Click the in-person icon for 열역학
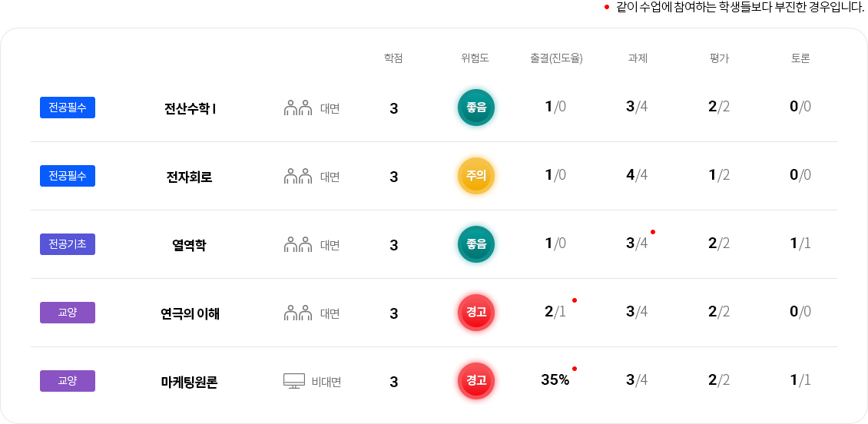Viewport: 868px width, 424px height. (298, 244)
